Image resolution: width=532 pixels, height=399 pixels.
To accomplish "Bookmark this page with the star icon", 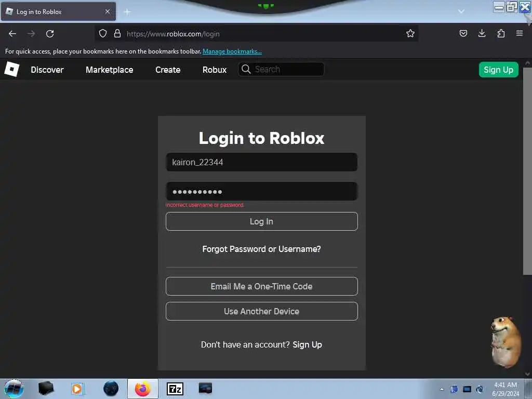I will tap(410, 33).
